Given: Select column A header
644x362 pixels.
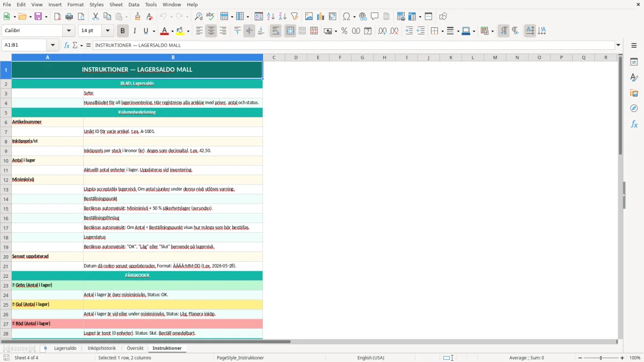Looking at the screenshot, I should pos(47,57).
